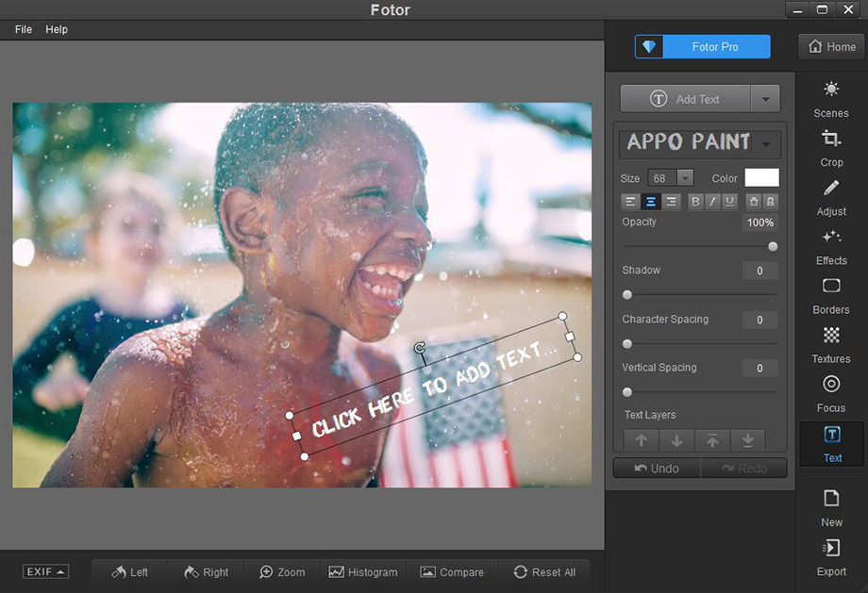Move text layer to top
Viewport: 868px width, 593px height.
pos(711,440)
